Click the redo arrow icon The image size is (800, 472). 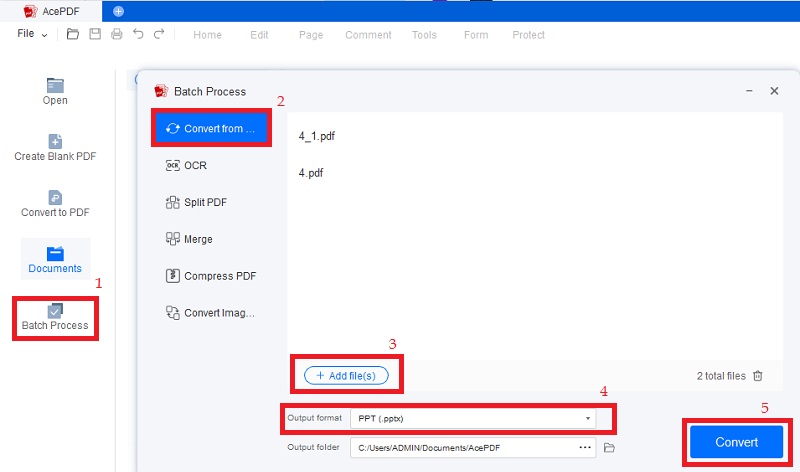[x=159, y=34]
